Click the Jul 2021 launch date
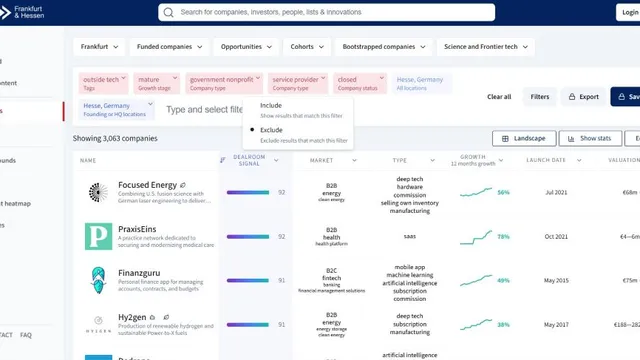This screenshot has height=360, width=640. (x=556, y=192)
